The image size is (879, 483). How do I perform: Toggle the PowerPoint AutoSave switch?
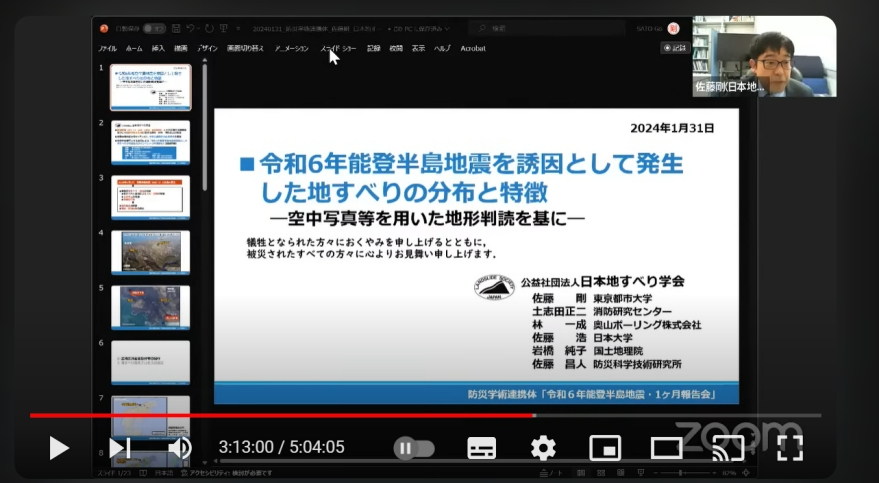[x=154, y=28]
